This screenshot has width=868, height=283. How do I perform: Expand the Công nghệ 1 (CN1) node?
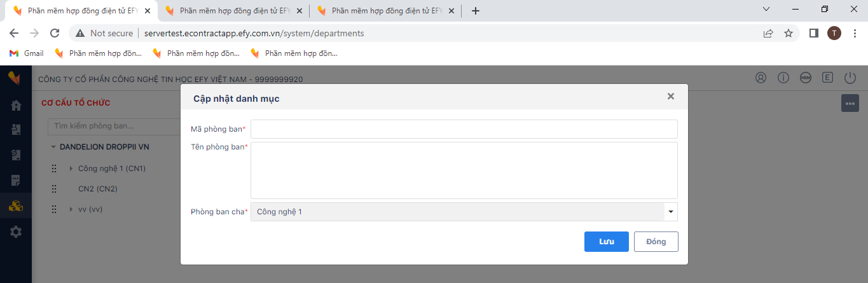[x=71, y=169]
